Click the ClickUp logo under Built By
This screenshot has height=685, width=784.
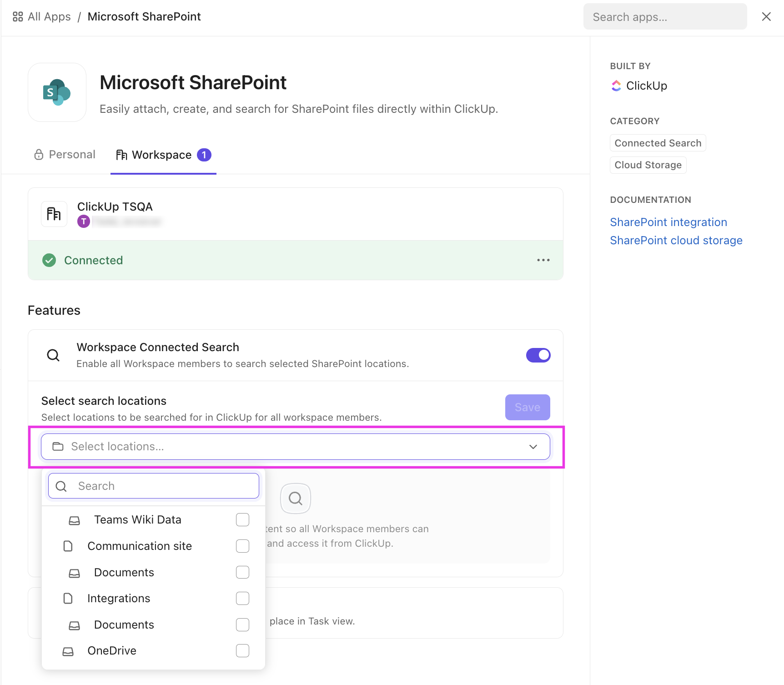[x=616, y=86]
